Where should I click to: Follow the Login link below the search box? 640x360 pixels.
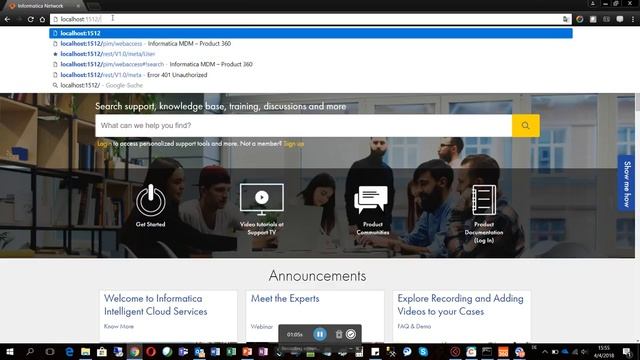point(104,144)
